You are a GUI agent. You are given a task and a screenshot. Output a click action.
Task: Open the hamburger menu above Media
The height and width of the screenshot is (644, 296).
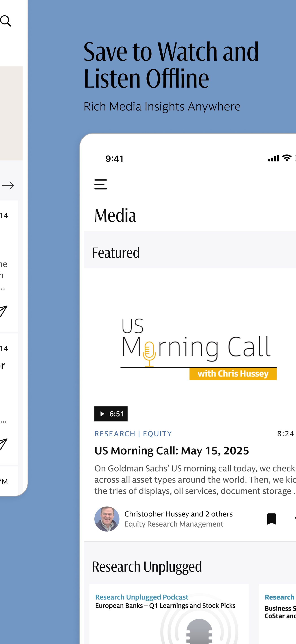coord(101,184)
